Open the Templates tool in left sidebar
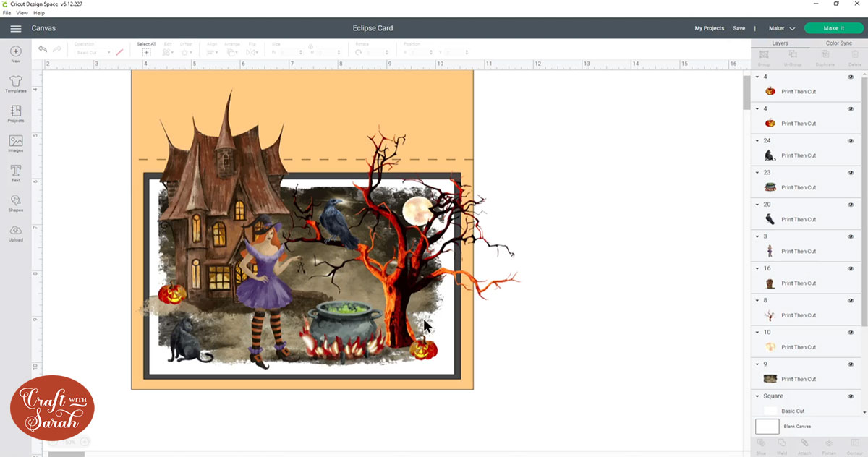 [x=15, y=84]
